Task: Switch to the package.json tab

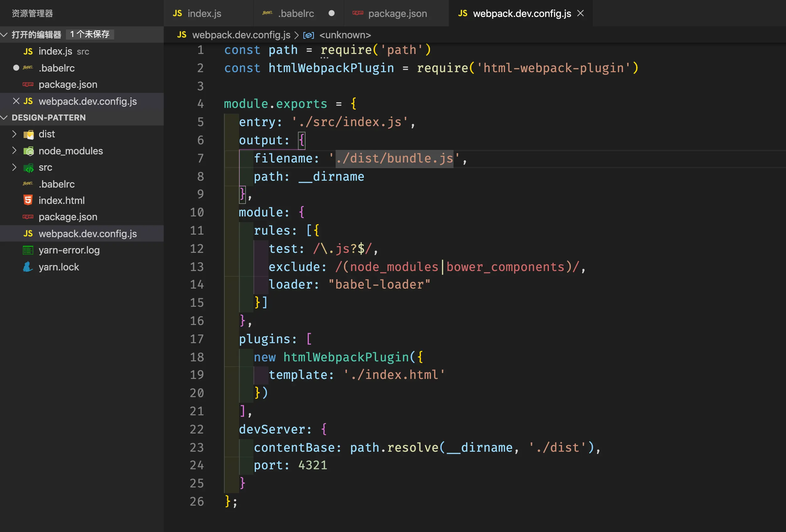Action: (x=397, y=13)
